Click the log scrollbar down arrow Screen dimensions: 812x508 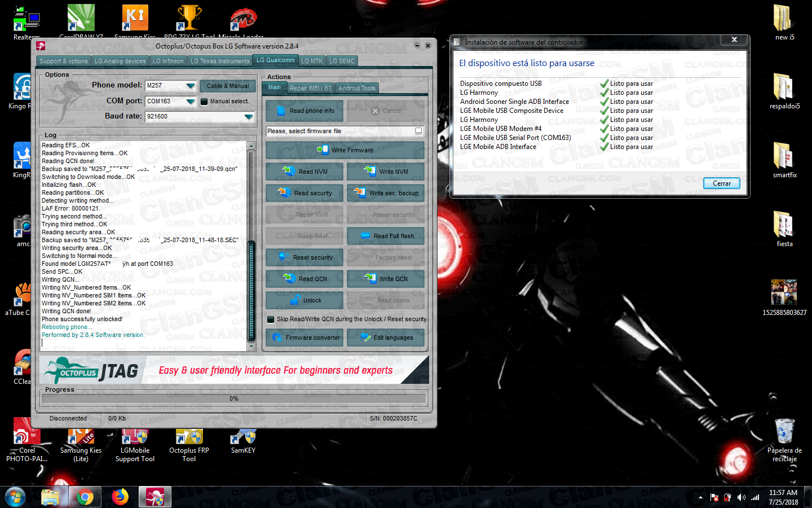coord(251,347)
